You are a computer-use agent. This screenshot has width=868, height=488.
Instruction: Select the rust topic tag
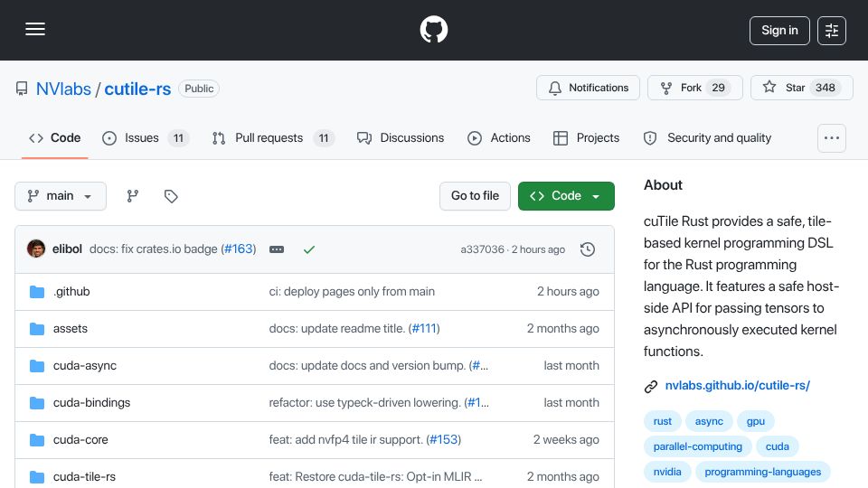click(x=662, y=421)
